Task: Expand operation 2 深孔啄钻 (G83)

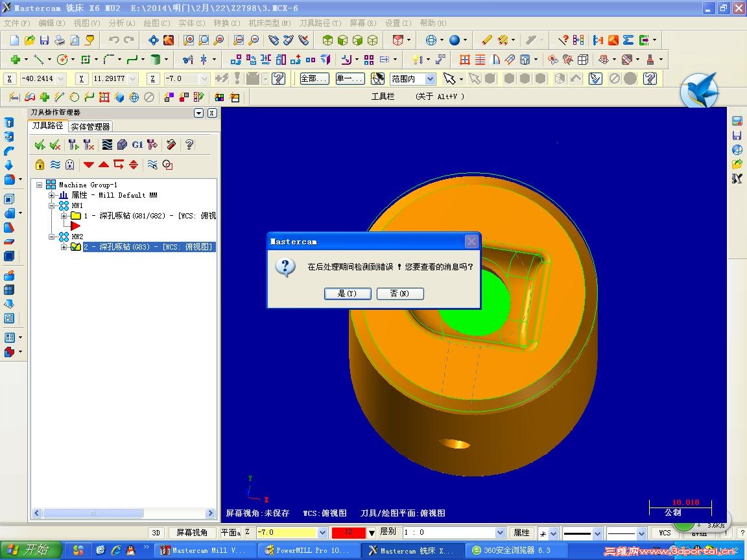Action: tap(64, 247)
